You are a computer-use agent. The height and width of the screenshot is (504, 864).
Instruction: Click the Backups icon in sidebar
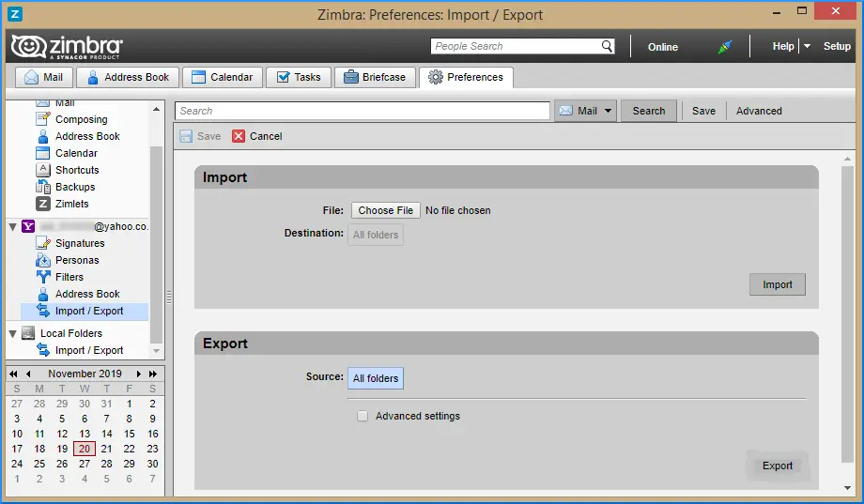[43, 187]
